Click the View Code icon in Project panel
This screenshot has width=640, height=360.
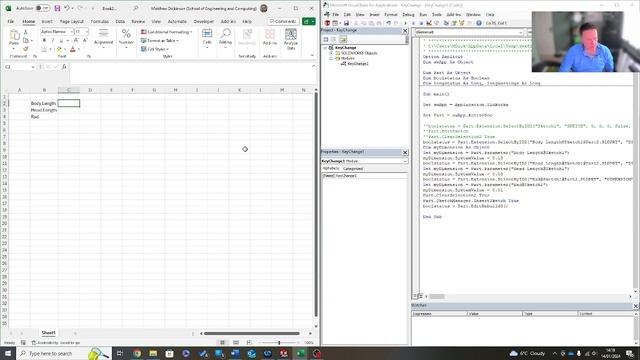pos(326,40)
